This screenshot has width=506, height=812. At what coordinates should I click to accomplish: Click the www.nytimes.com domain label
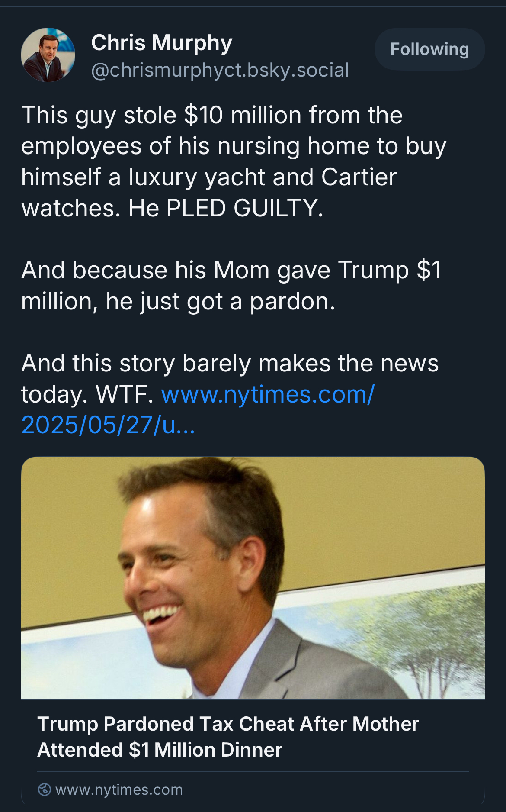[119, 789]
